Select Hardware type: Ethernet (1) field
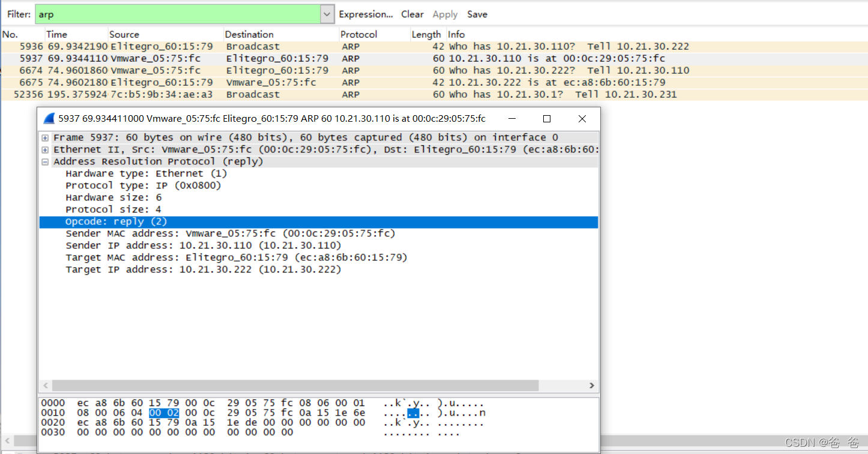Viewport: 868px width, 454px height. click(146, 173)
